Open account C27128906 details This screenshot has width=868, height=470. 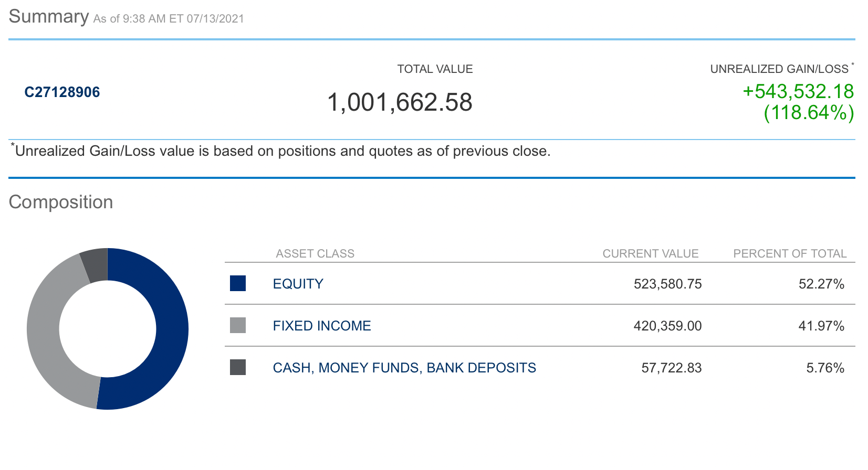[62, 92]
